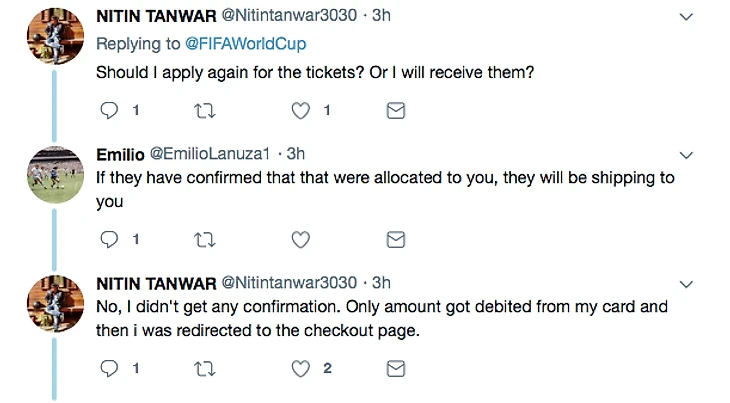Screen dimensions: 730x403
Task: Open chevron menu on Nitin's last tweet
Action: click(686, 283)
